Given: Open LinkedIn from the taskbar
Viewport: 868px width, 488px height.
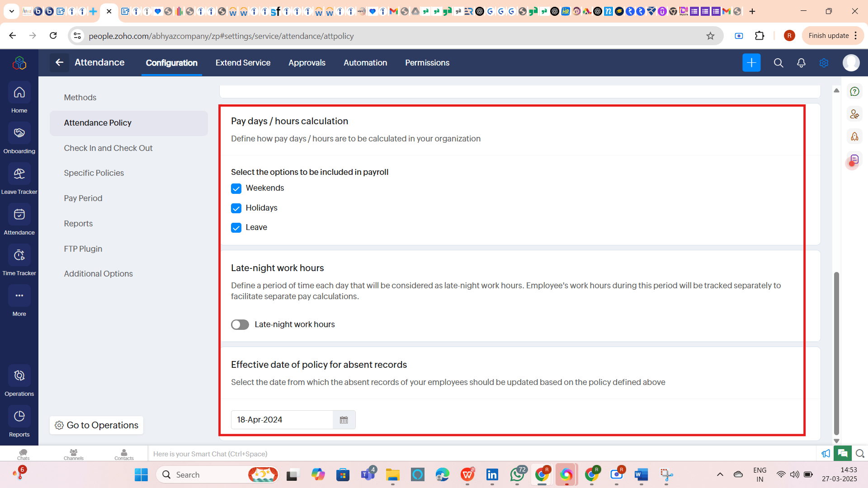Looking at the screenshot, I should (x=492, y=474).
